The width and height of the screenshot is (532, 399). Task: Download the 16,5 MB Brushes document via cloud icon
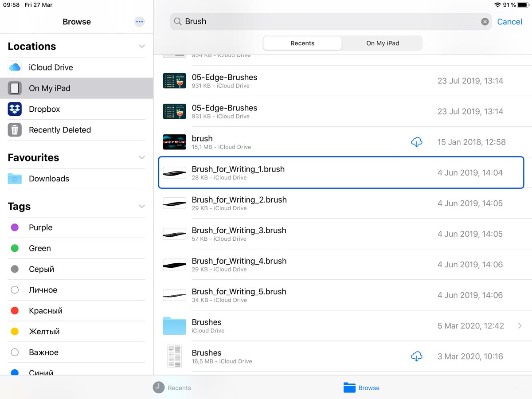(x=416, y=356)
